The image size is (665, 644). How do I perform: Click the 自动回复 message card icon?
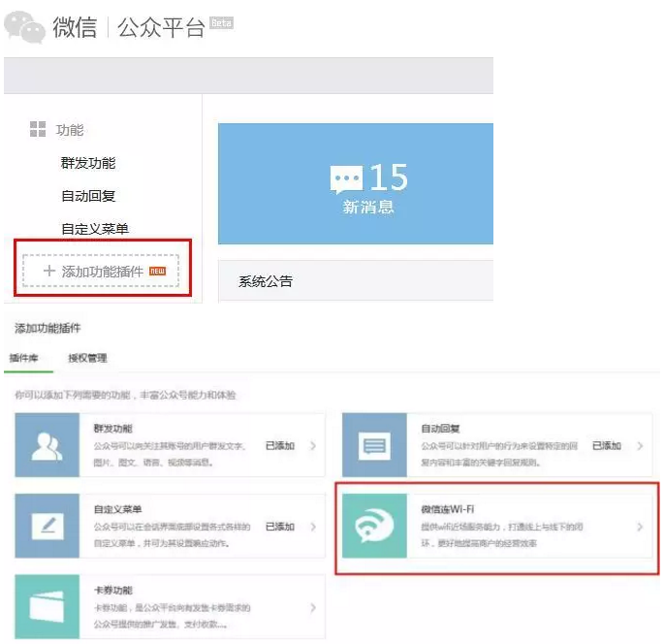click(x=374, y=445)
